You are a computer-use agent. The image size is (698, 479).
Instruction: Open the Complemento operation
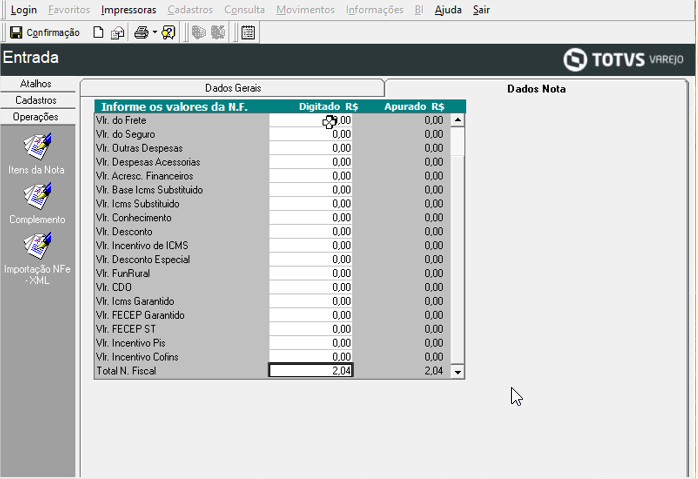pos(37,204)
